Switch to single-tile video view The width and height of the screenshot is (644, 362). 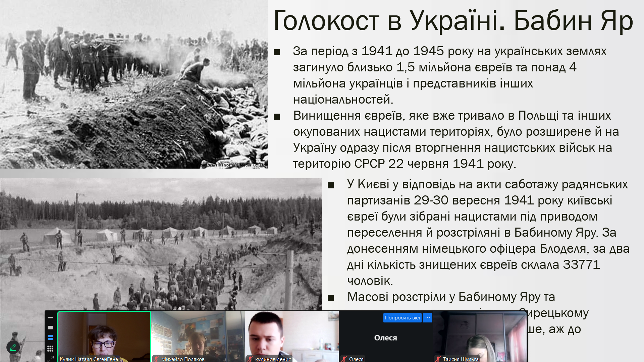[50, 327]
